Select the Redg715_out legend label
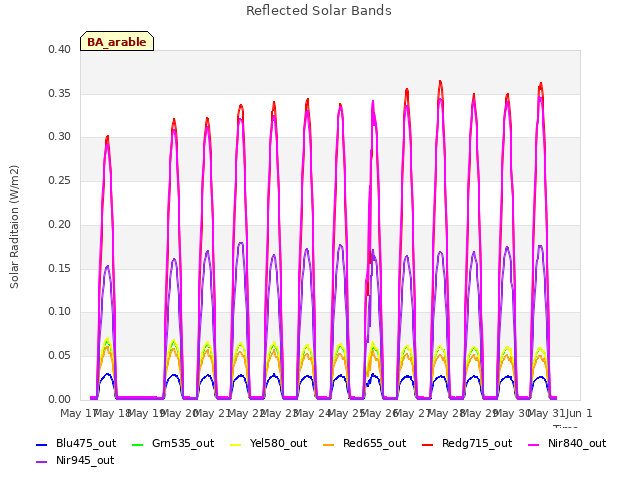The image size is (640, 480). pyautogui.click(x=477, y=443)
